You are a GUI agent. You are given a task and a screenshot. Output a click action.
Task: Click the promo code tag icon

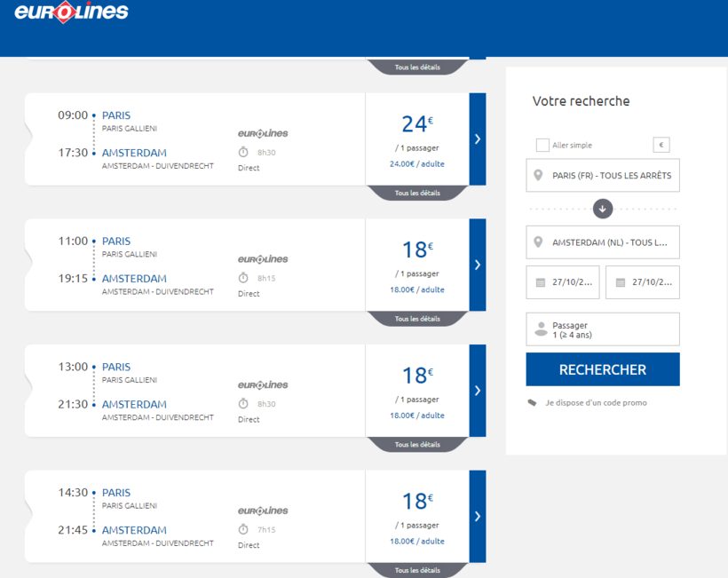pos(532,402)
